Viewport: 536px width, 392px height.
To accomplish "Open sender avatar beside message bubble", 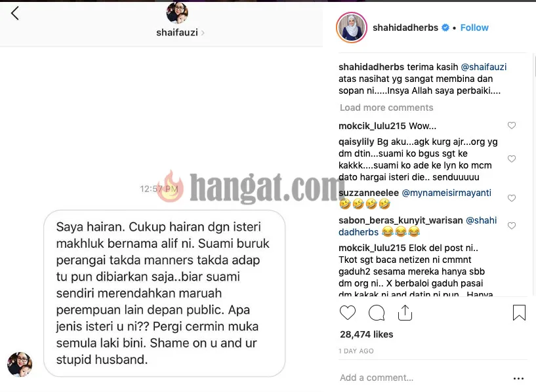I will tap(20, 364).
